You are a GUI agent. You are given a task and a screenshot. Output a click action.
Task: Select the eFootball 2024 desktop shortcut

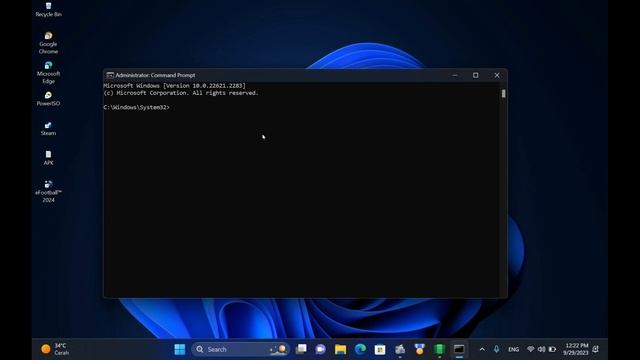coord(48,191)
